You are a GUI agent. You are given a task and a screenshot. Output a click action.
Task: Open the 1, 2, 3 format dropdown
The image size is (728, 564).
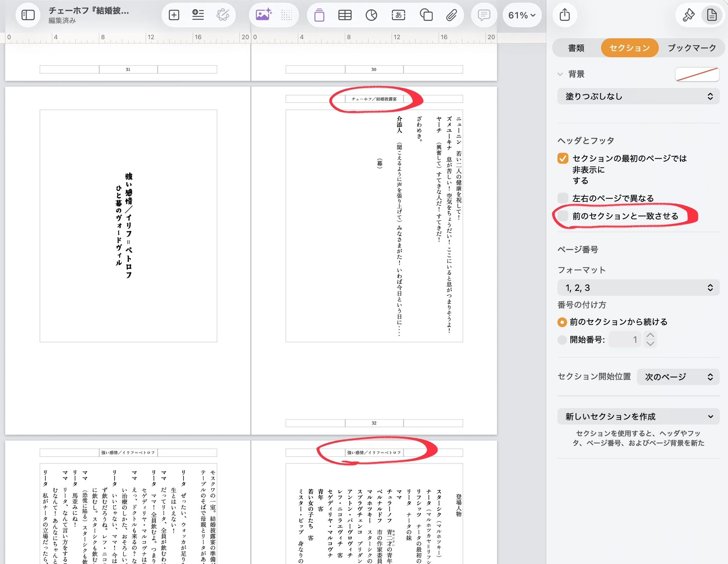pos(638,288)
